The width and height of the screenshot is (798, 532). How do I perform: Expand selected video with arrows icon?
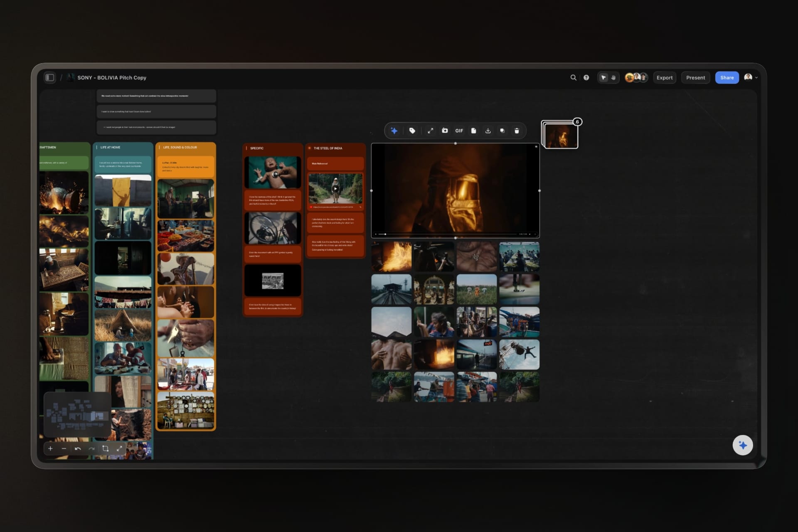pos(431,131)
